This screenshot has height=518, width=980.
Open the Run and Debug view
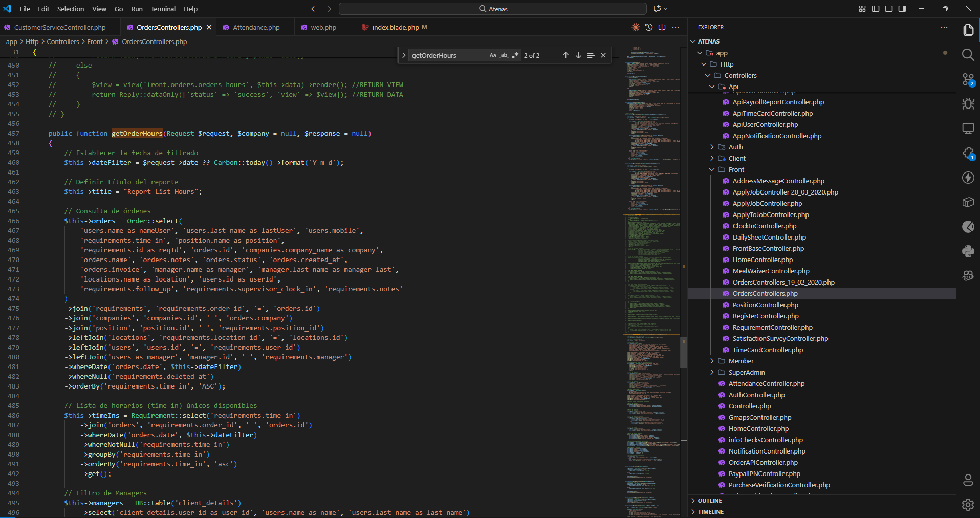pos(968,104)
